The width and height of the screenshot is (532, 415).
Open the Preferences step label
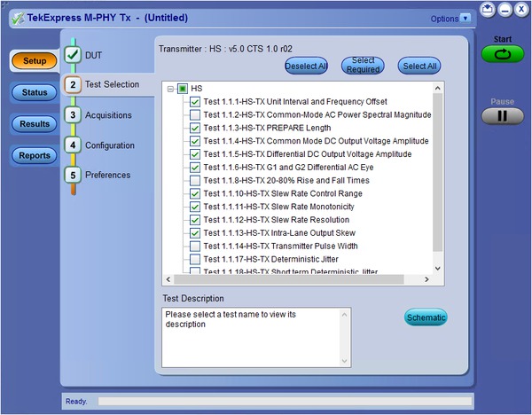point(108,175)
